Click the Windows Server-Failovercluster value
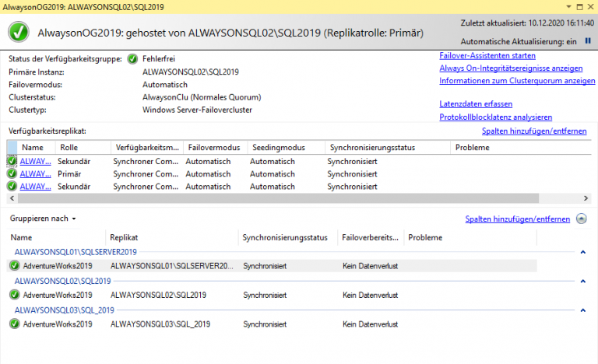Image resolution: width=598 pixels, height=364 pixels. pyautogui.click(x=197, y=110)
